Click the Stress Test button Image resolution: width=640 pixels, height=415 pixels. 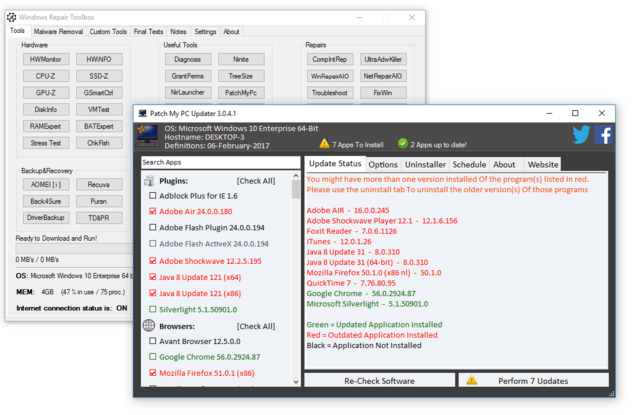coord(46,143)
